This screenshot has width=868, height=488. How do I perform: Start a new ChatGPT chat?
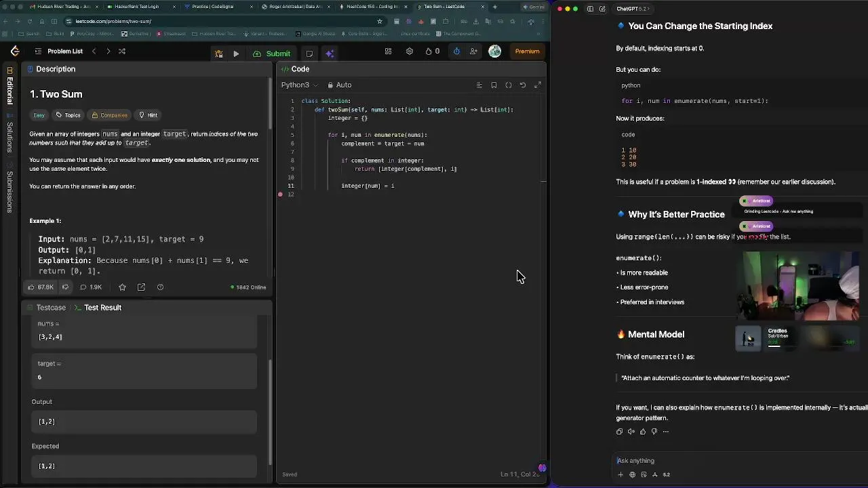[x=602, y=9]
